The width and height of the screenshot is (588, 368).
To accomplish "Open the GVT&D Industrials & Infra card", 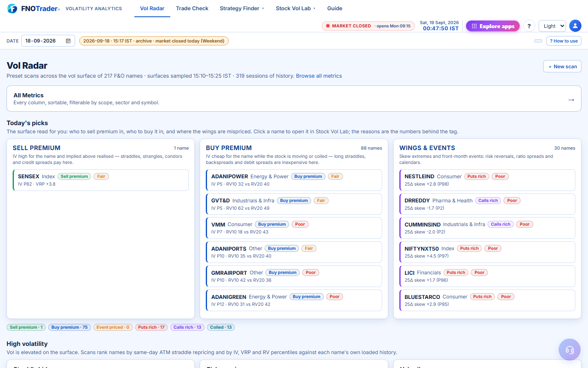I will point(294,204).
